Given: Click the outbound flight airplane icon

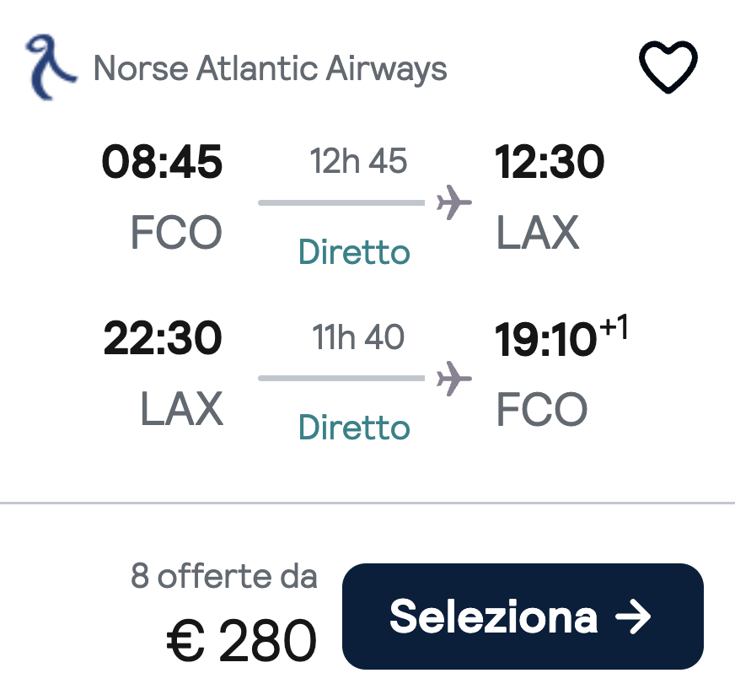Looking at the screenshot, I should pos(453,203).
